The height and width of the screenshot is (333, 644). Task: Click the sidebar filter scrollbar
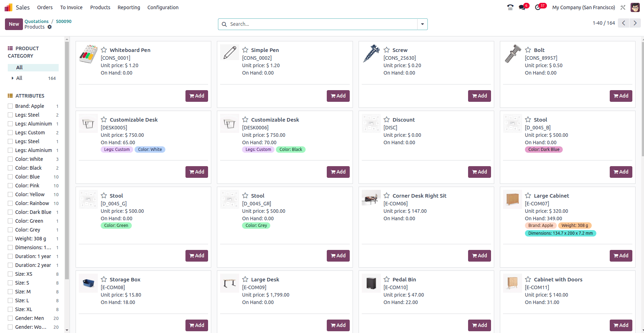coord(67,161)
